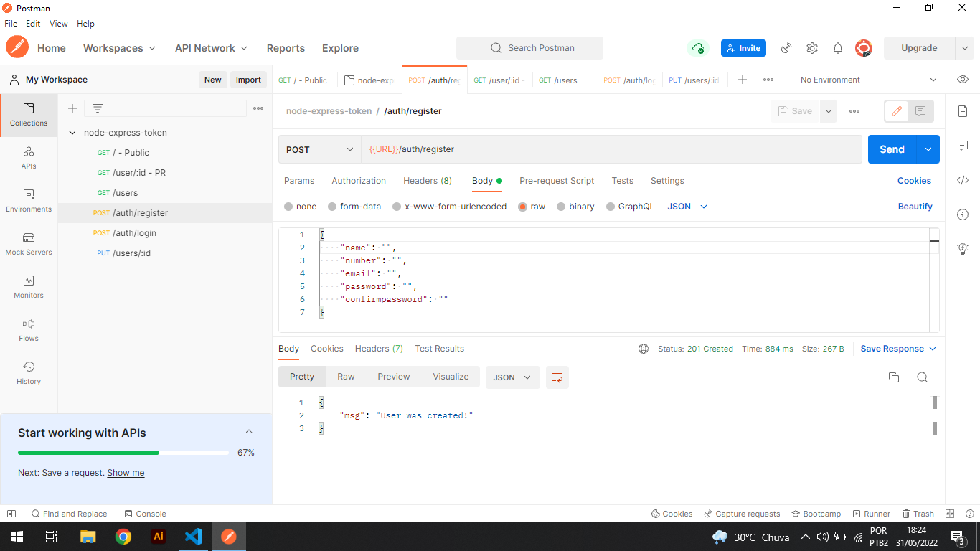Screen dimensions: 980x551
Task: Select the raw body type radio
Action: [x=523, y=207]
